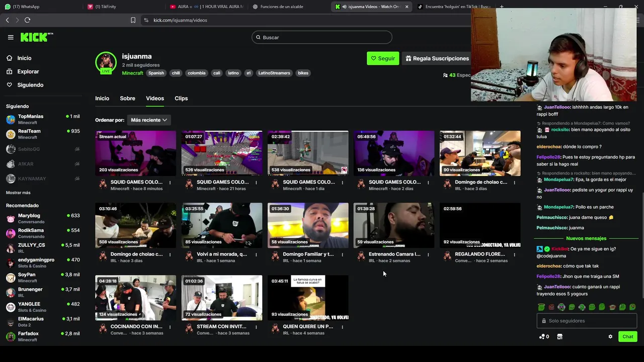644x362 pixels.
Task: Select the colombia tag
Action: pos(196,73)
